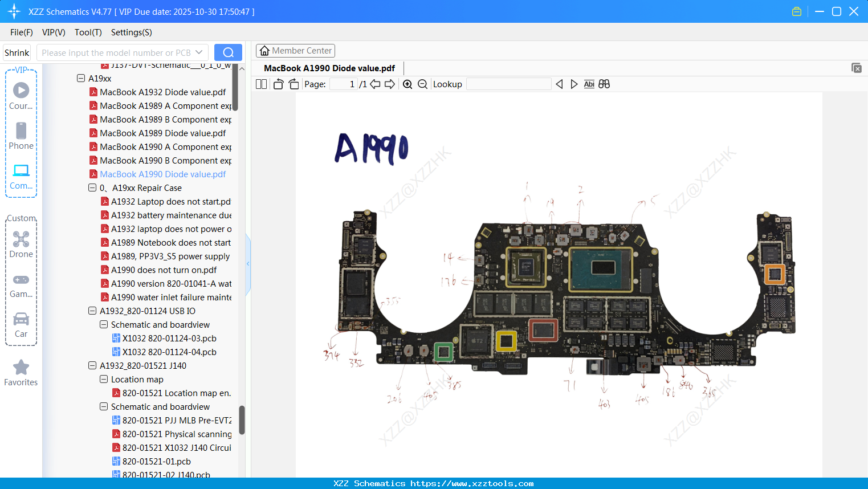Open the Drone category
This screenshot has height=489, width=868.
[x=21, y=244]
